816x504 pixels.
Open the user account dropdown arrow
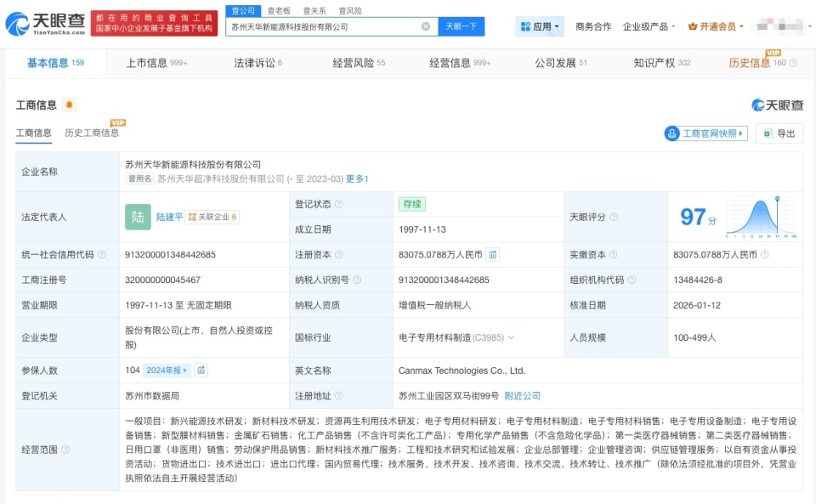point(809,26)
